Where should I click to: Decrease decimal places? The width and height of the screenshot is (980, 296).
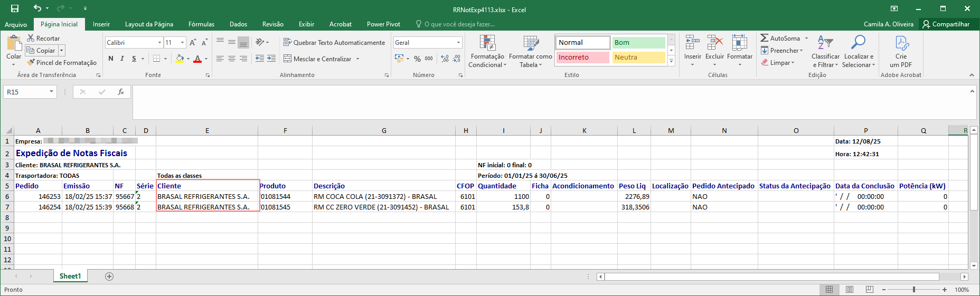click(x=457, y=59)
